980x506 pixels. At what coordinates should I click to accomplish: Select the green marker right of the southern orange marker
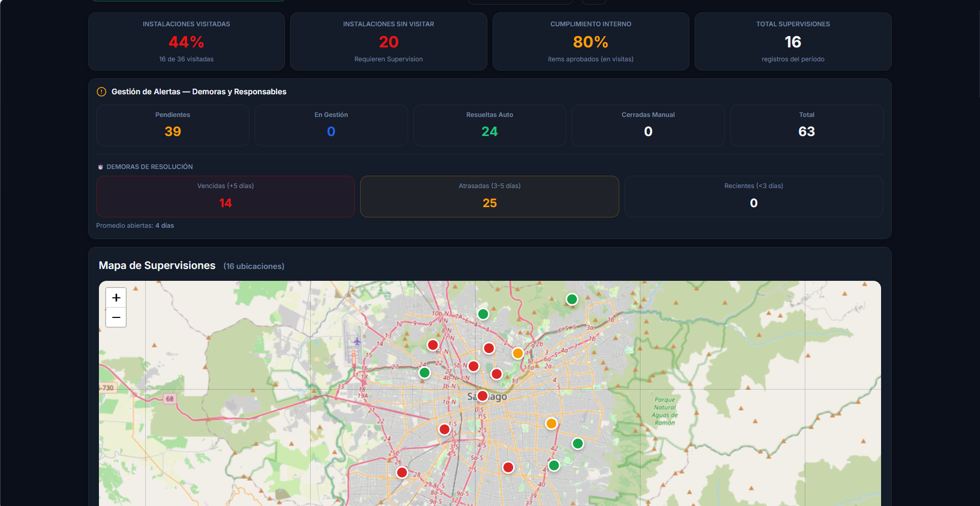pos(578,444)
